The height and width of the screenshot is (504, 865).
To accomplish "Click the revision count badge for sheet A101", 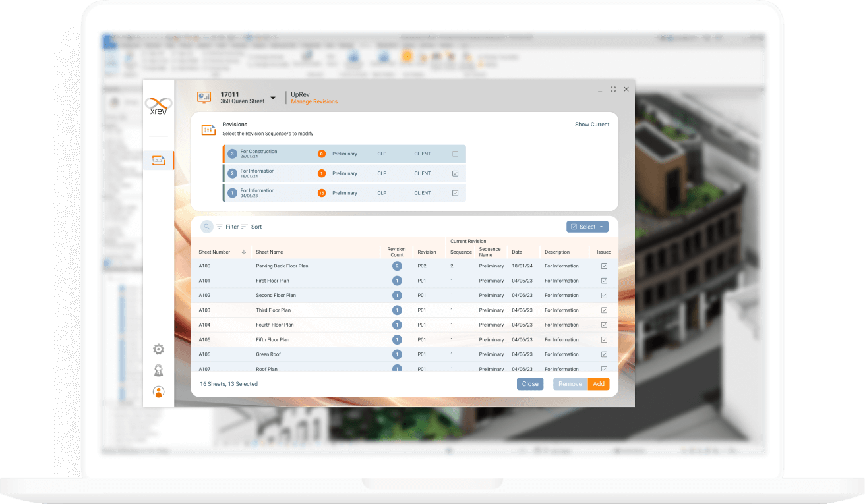I will [397, 281].
